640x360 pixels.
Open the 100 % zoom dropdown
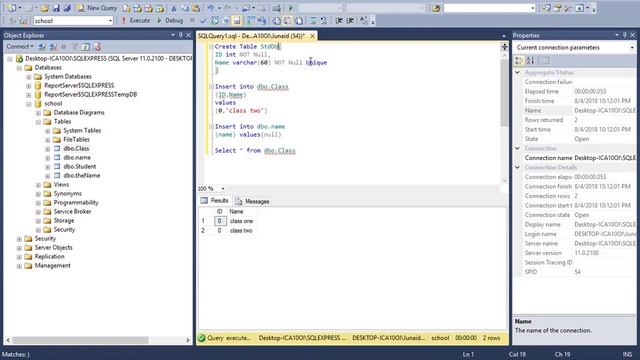coord(223,189)
